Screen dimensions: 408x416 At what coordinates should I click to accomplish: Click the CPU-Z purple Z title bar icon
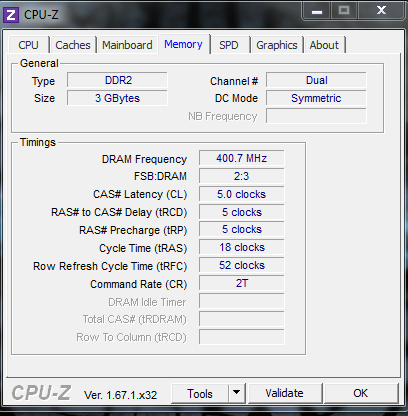11,15
